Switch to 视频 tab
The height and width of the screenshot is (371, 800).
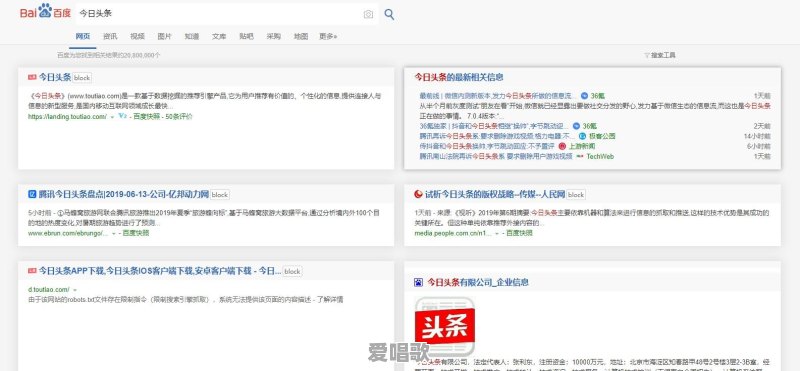coord(137,36)
